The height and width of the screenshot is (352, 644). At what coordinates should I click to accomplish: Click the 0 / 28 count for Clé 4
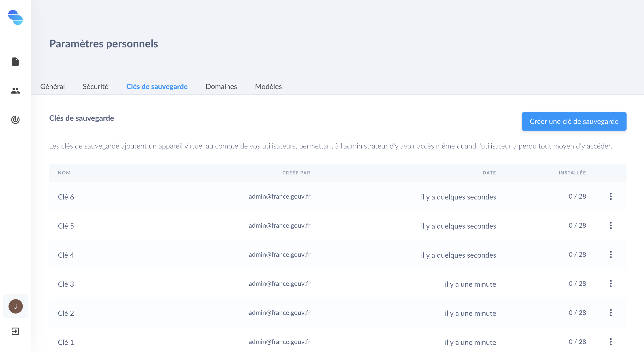(577, 254)
